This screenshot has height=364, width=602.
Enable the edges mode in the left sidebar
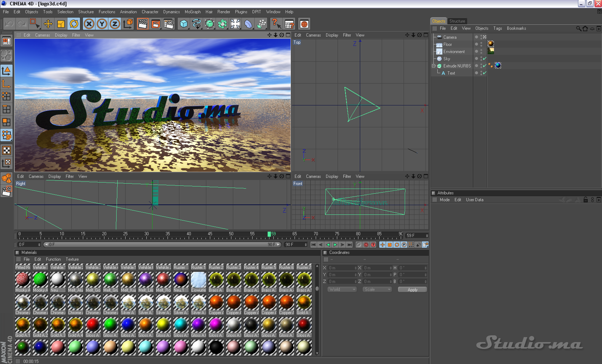click(x=6, y=109)
